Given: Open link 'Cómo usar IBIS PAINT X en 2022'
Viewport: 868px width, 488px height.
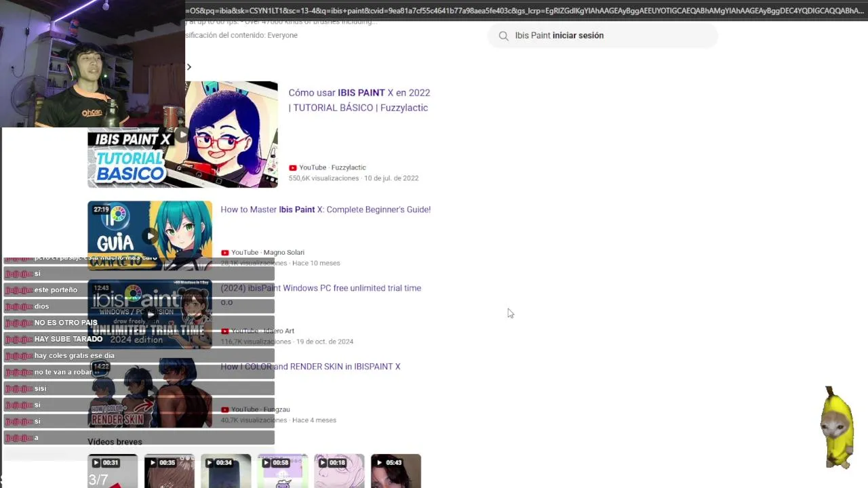Looking at the screenshot, I should pos(359,100).
